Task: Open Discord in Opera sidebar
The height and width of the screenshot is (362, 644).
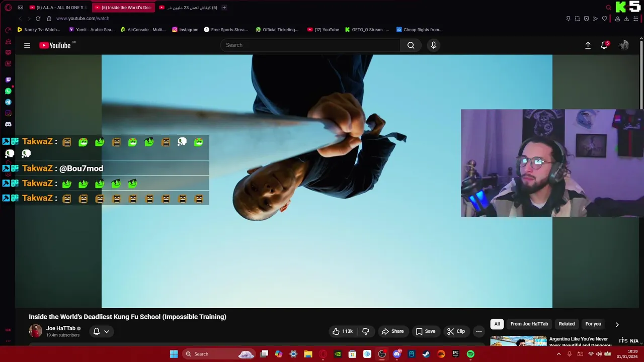Action: pyautogui.click(x=8, y=124)
